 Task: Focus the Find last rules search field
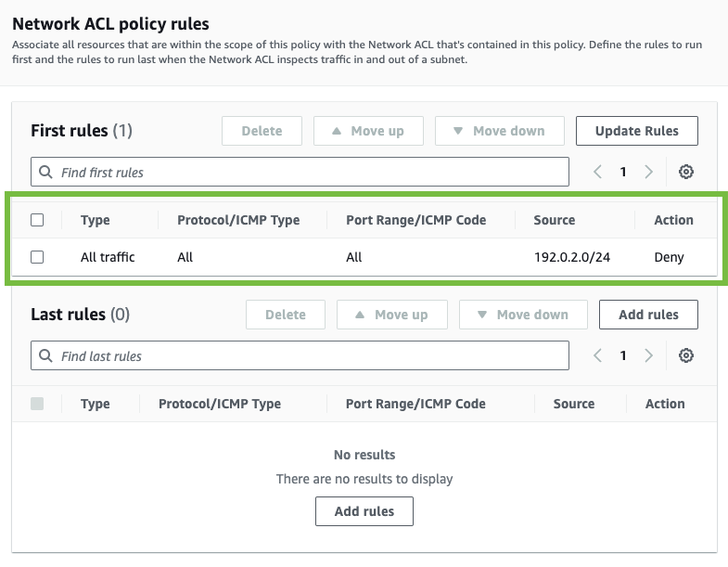pos(300,355)
